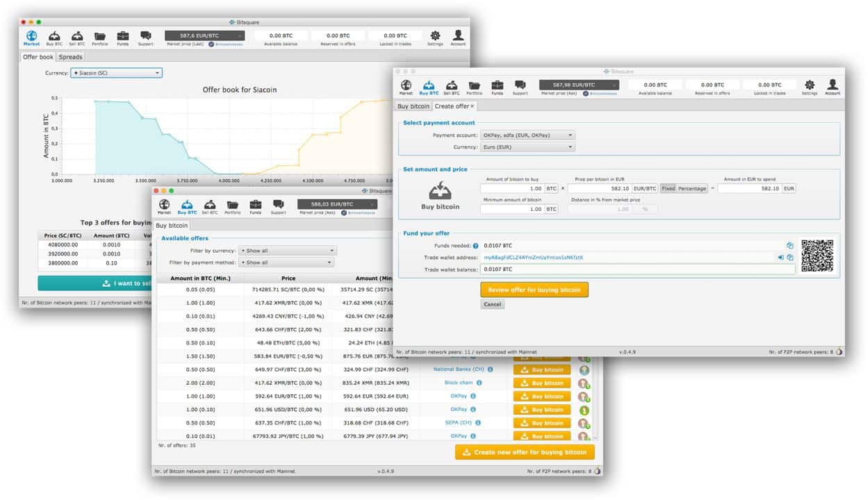Open the National Banks (CH) payment method link

pos(459,369)
